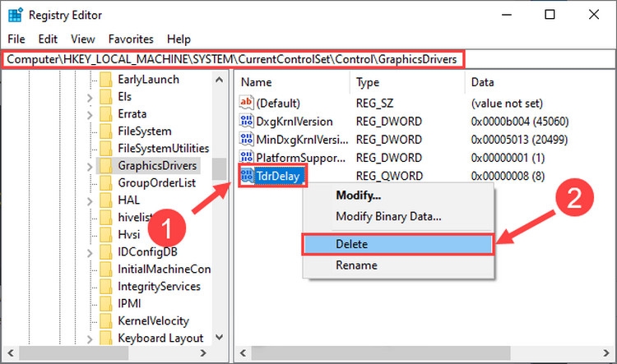Click the IDConfigDB folder icon
This screenshot has width=617, height=364.
click(106, 252)
